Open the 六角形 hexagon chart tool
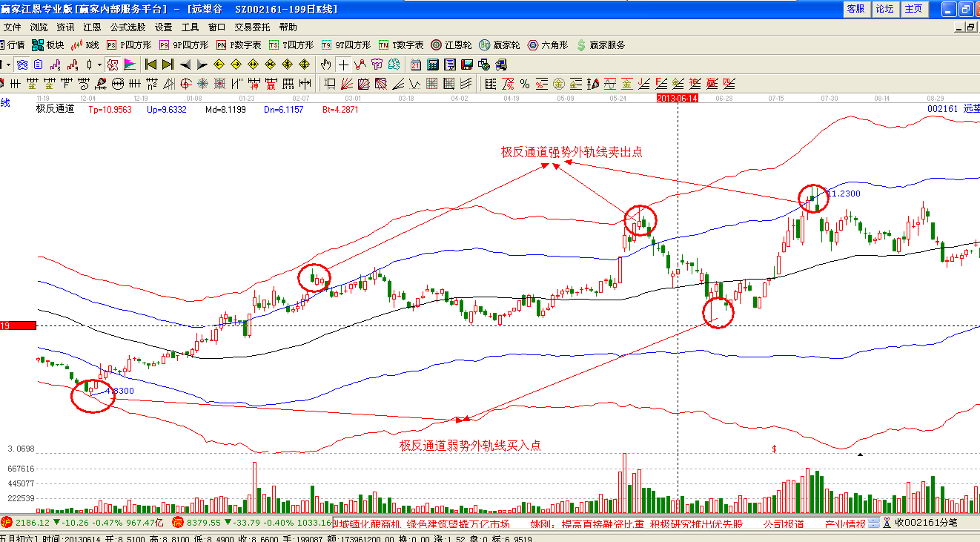The height and width of the screenshot is (542, 980). (547, 45)
